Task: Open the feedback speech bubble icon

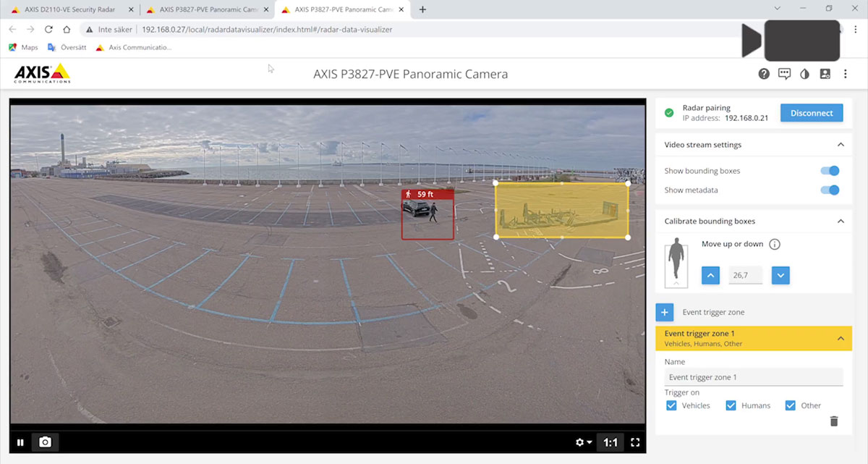Action: (x=784, y=74)
